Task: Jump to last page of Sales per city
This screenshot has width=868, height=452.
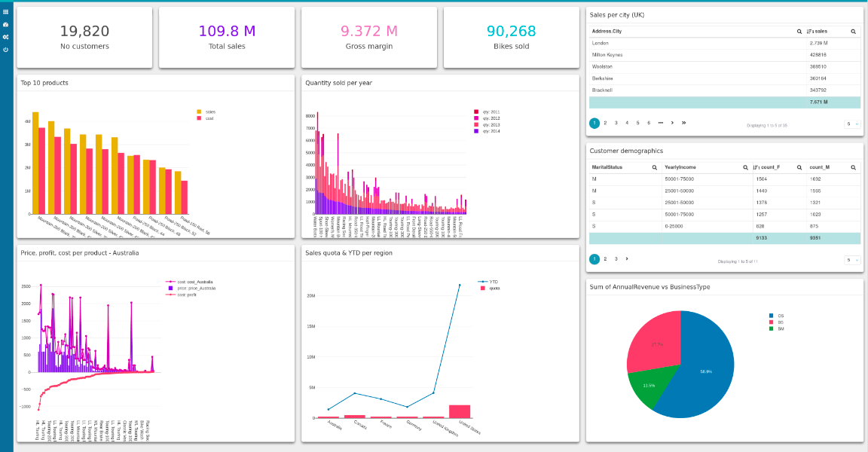Action: click(x=683, y=123)
